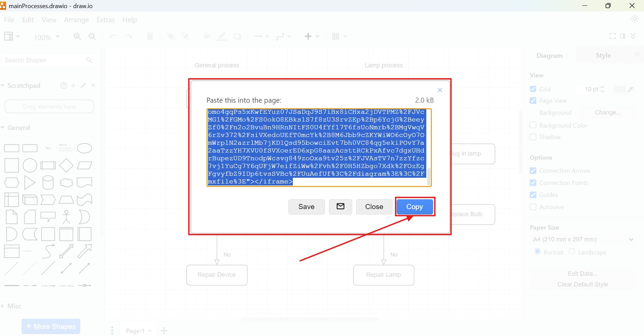Click the Undo icon in the toolbar
This screenshot has width=644, height=336.
112,36
